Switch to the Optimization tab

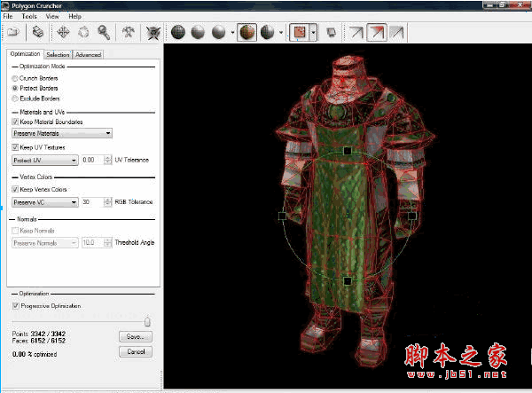click(25, 54)
